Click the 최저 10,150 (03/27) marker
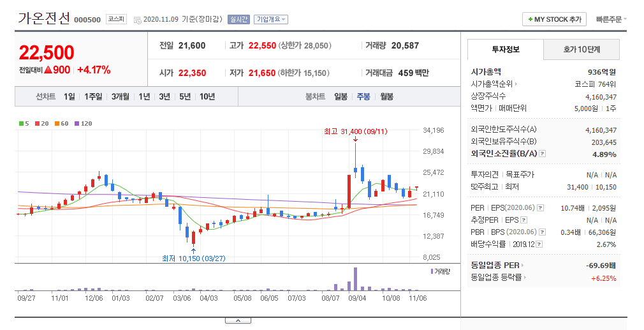644x330 pixels. (193, 259)
